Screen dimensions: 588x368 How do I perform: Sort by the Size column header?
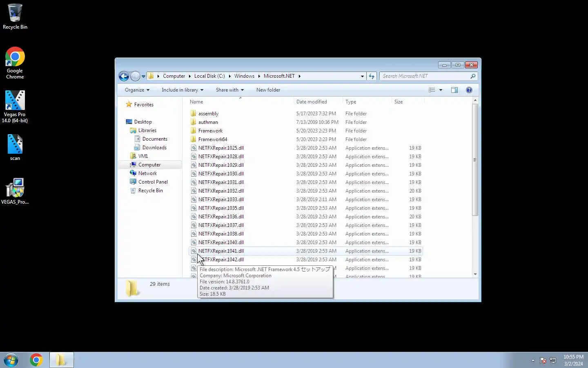pyautogui.click(x=408, y=102)
